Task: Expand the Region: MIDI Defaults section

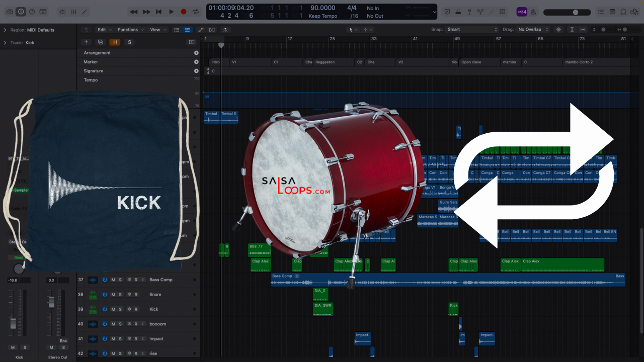Action: coord(6,30)
